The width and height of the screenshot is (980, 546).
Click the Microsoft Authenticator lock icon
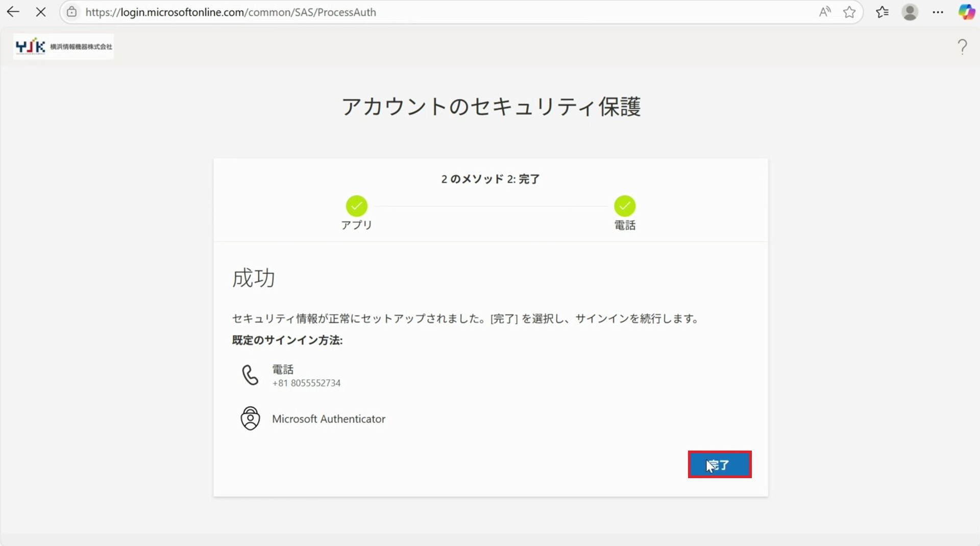[250, 418]
